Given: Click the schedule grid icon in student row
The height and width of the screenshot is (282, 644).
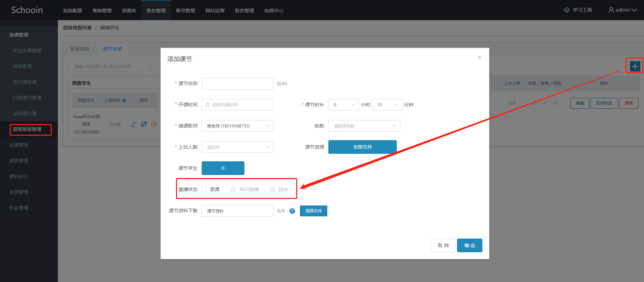Looking at the screenshot, I should coord(144,124).
